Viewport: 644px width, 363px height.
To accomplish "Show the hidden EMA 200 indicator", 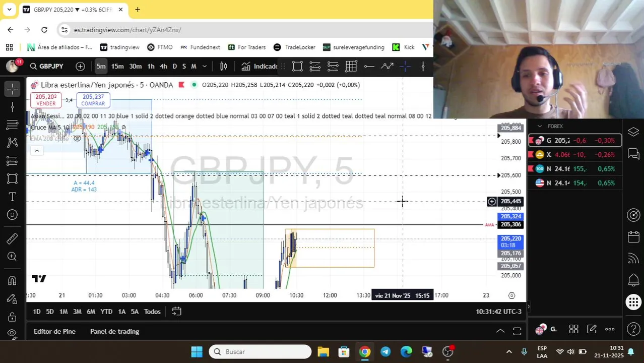I will [77, 138].
